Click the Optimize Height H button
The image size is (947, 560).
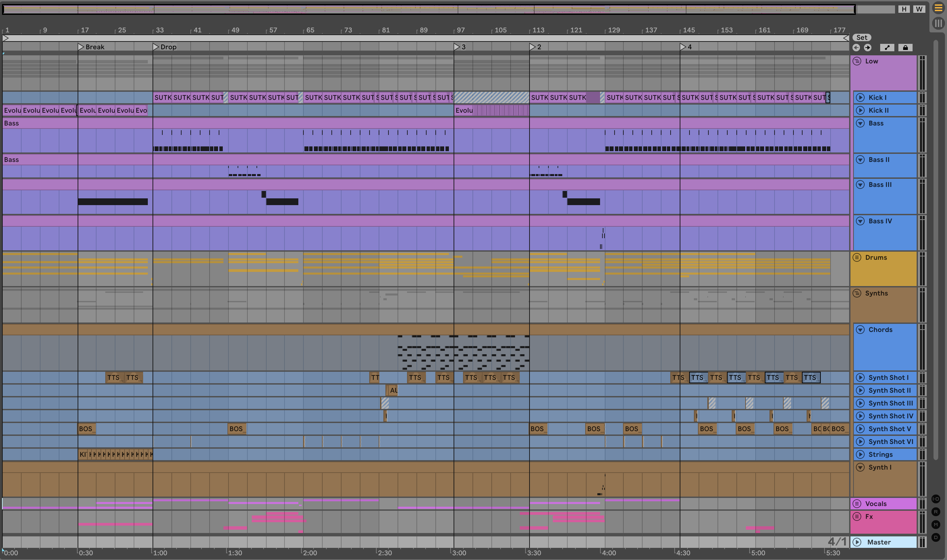[x=904, y=9]
